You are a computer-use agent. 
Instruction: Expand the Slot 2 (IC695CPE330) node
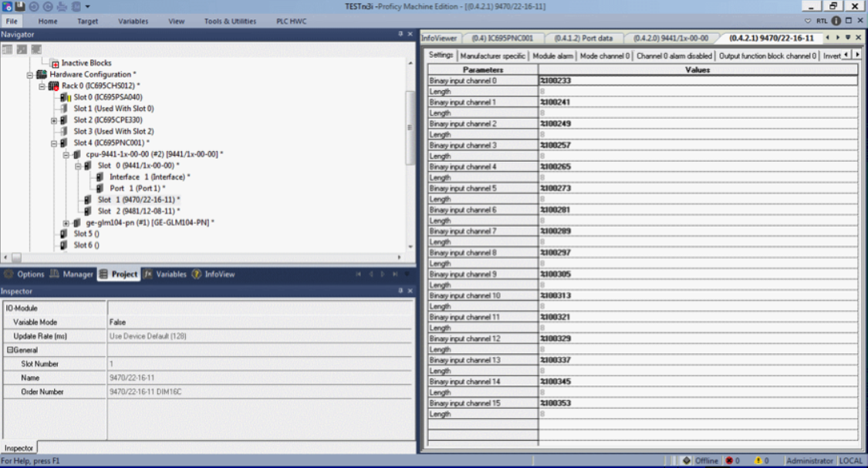coord(54,120)
